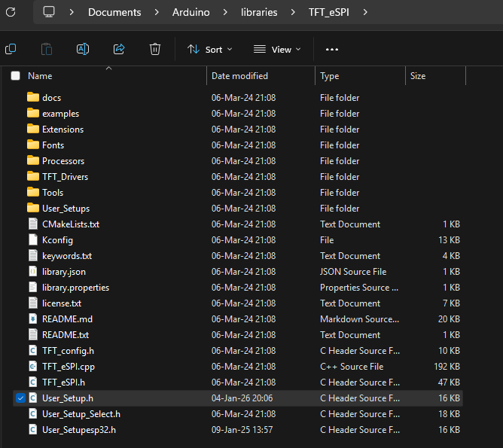Image resolution: width=503 pixels, height=448 pixels.
Task: Click the Delete trash icon
Action: click(x=155, y=49)
